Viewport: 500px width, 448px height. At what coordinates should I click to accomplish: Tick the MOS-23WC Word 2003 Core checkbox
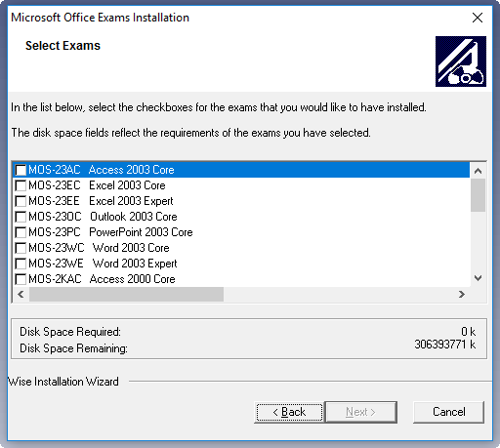coord(21,248)
